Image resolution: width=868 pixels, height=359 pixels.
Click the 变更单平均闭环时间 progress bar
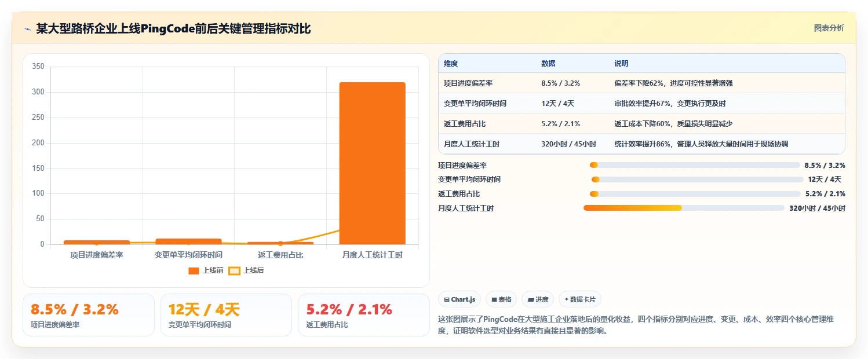[697, 179]
